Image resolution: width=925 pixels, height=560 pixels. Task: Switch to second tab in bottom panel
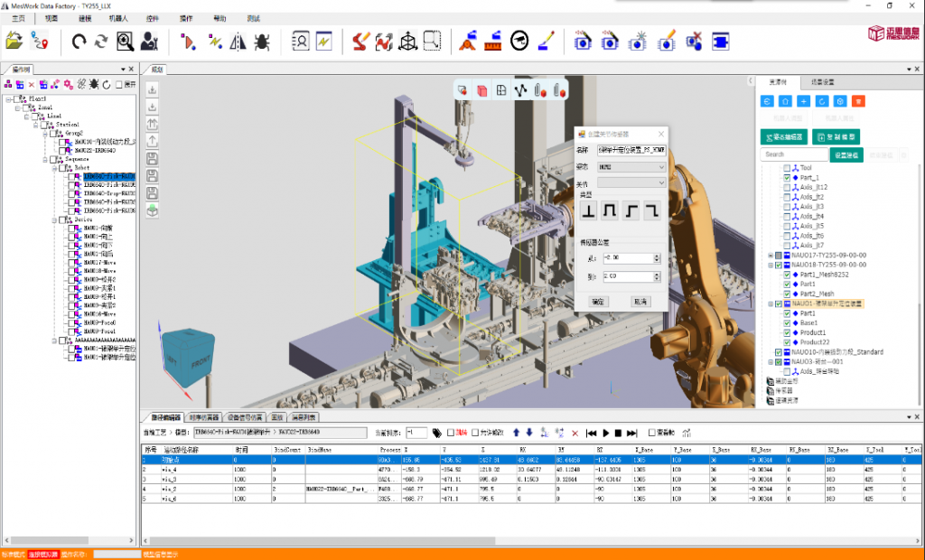pyautogui.click(x=204, y=417)
